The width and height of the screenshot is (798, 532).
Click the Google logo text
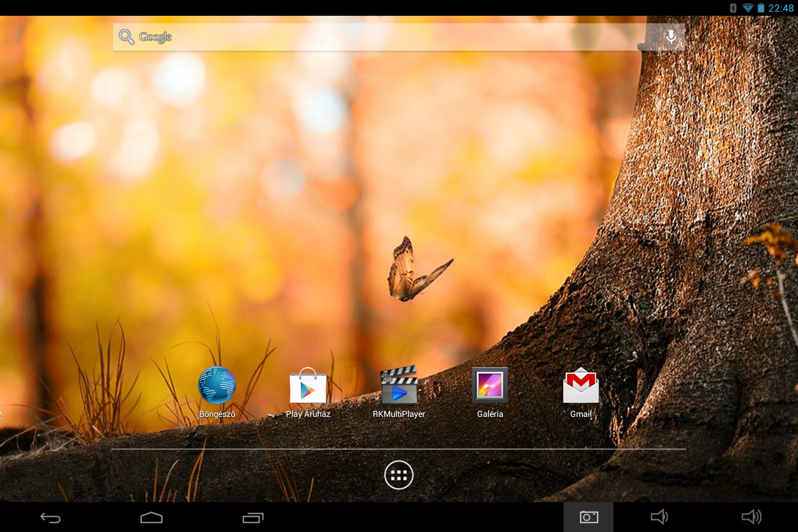click(x=155, y=37)
